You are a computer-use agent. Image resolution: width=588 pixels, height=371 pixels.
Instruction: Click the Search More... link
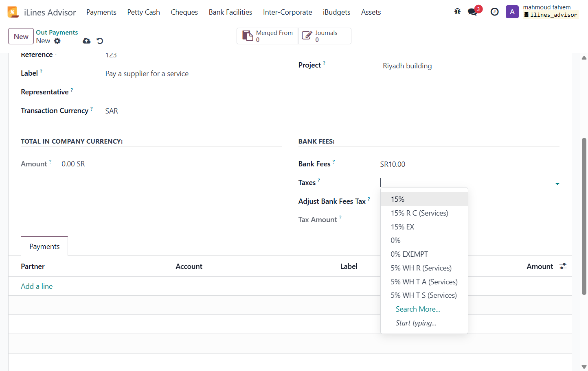pos(418,309)
